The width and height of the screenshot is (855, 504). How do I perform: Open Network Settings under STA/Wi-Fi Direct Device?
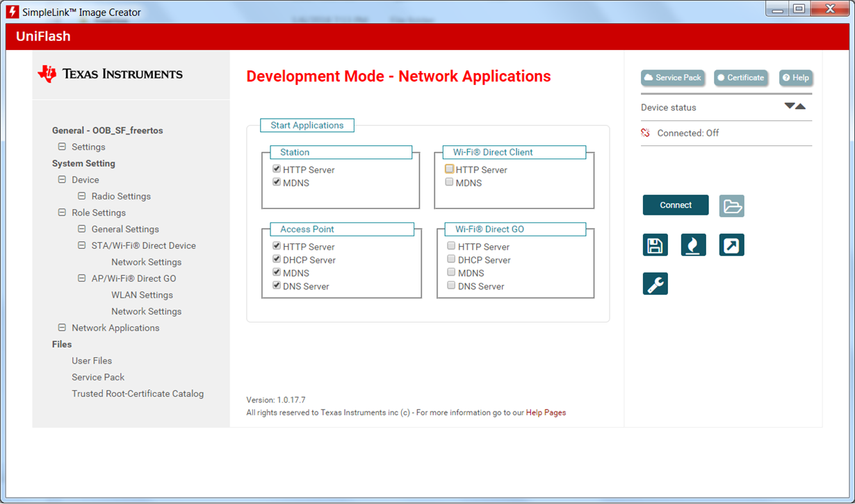click(x=146, y=262)
